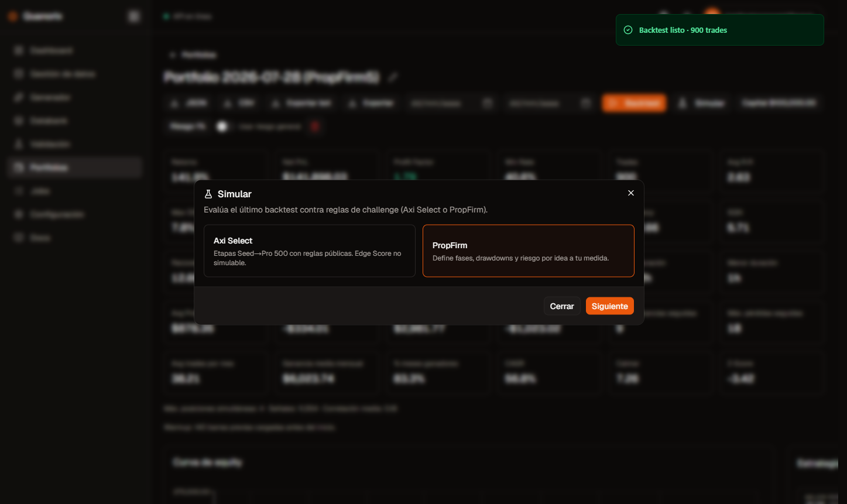The width and height of the screenshot is (847, 504).
Task: Click the CSV export button
Action: tap(238, 103)
